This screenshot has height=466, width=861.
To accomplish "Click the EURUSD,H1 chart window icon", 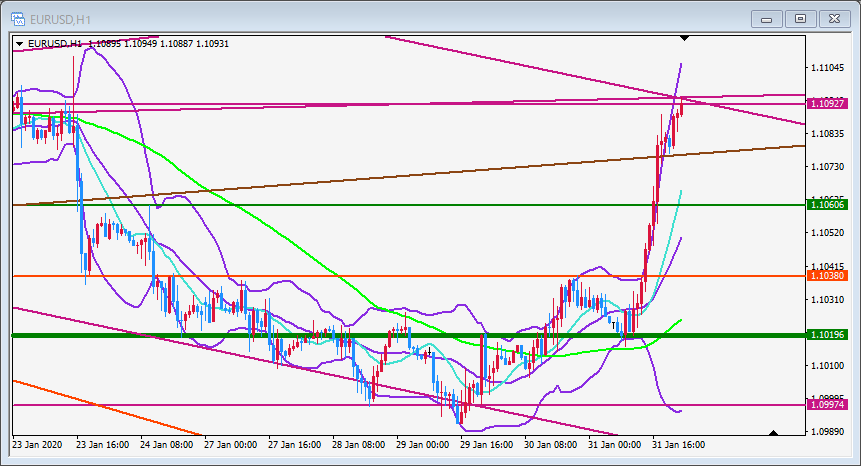I will 18,19.
